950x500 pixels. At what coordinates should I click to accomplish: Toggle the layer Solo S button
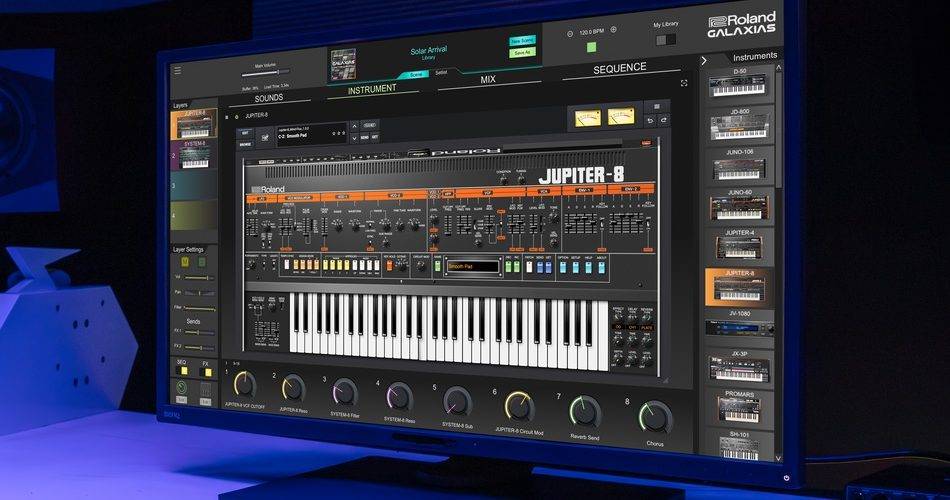coord(202,262)
